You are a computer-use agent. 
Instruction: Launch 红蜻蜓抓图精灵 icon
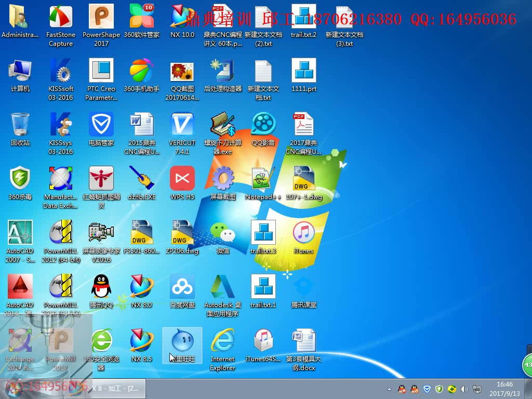(x=101, y=187)
